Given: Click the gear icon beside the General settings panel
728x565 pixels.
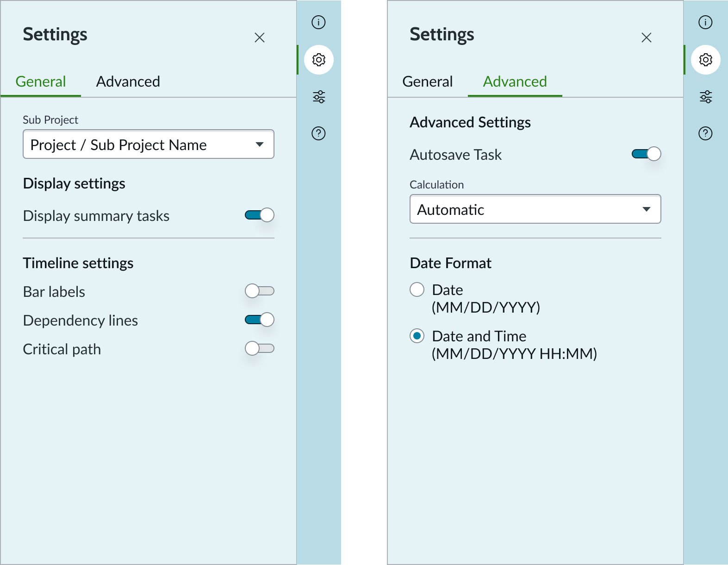Looking at the screenshot, I should [318, 60].
